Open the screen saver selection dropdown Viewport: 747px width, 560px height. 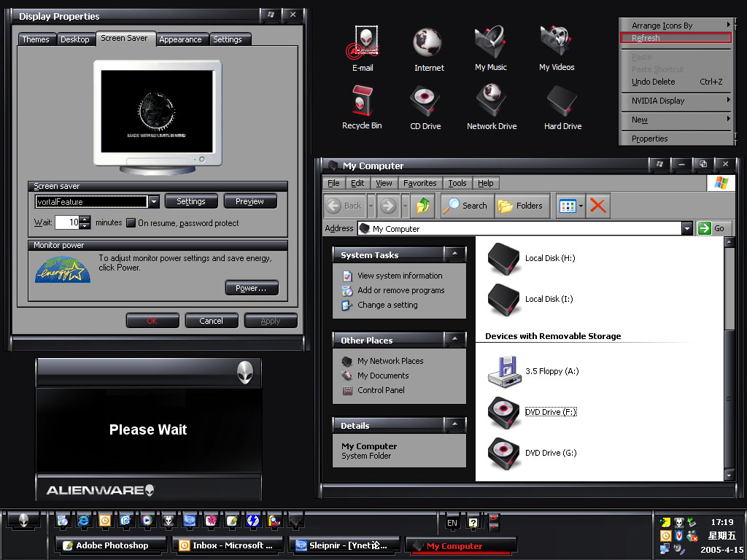point(153,202)
